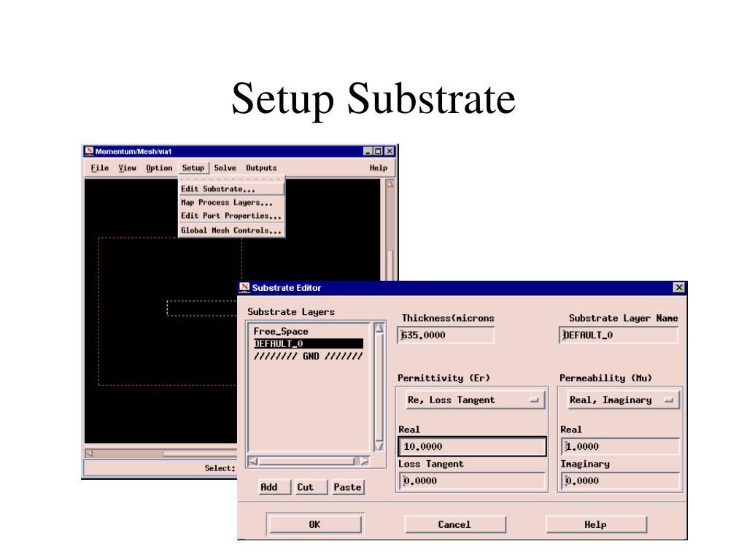Click the Substrate Layer Name field
Viewport: 747px width, 560px height.
(x=619, y=335)
